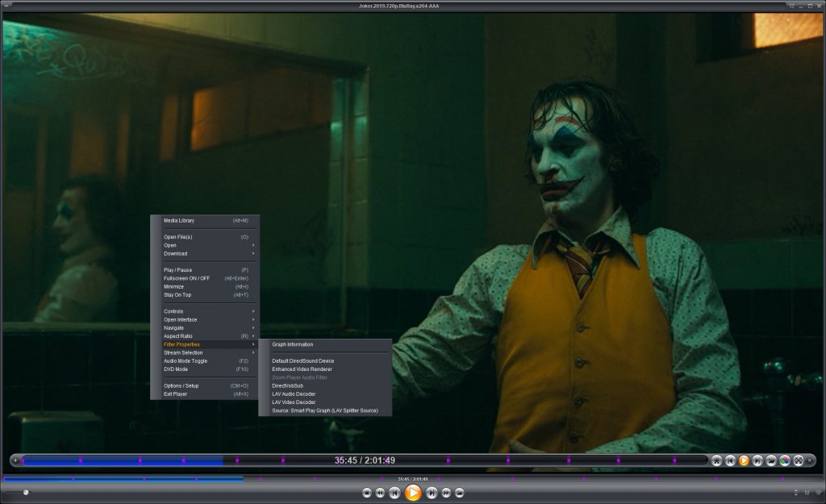Select Exit Player menu entry
The image size is (826, 504).
[x=206, y=394]
